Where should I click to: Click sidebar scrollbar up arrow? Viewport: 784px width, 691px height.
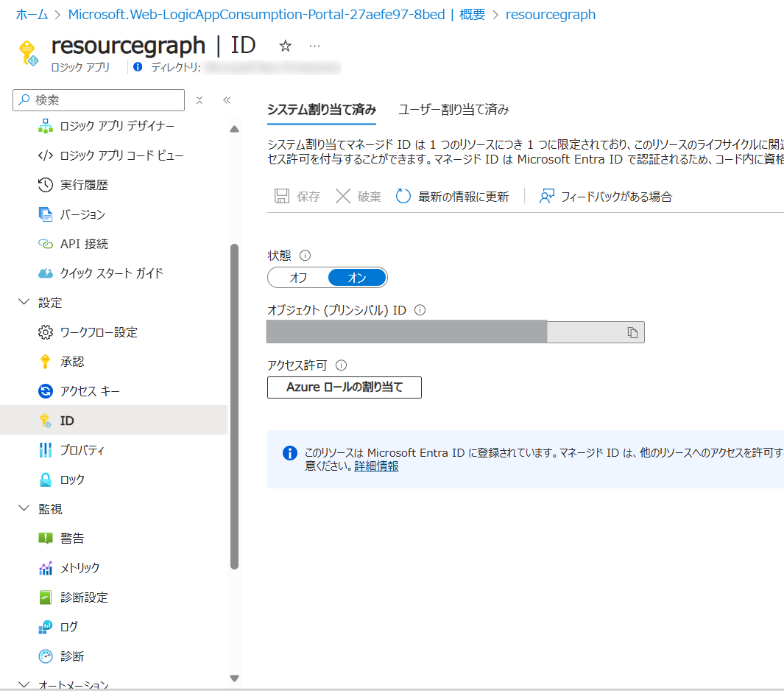(235, 129)
